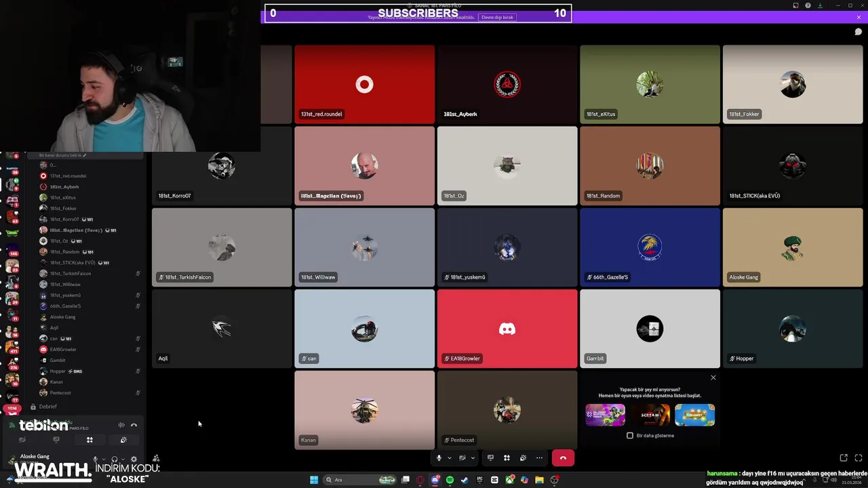
Task: Open user settings gear icon
Action: [x=134, y=459]
